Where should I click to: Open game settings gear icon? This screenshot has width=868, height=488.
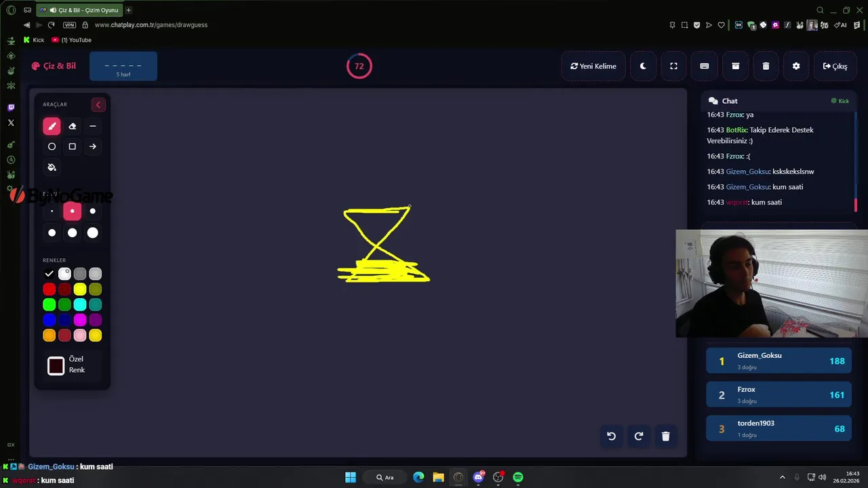click(x=796, y=66)
